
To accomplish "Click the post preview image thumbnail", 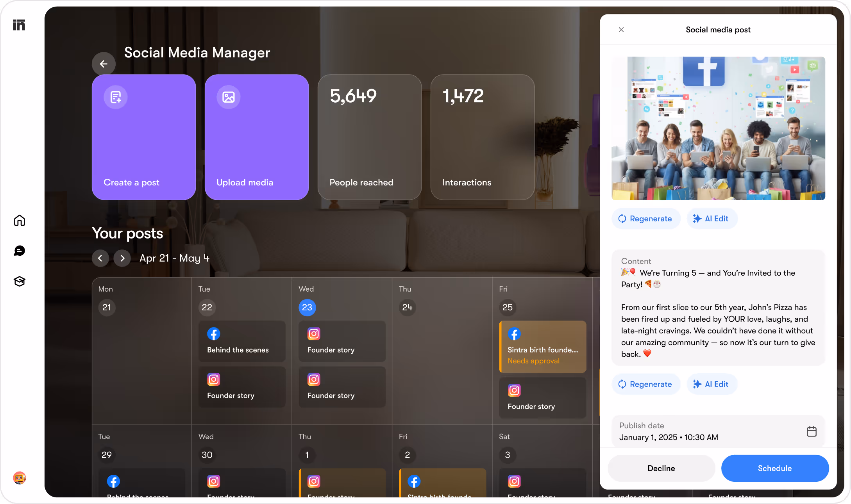I will point(718,128).
